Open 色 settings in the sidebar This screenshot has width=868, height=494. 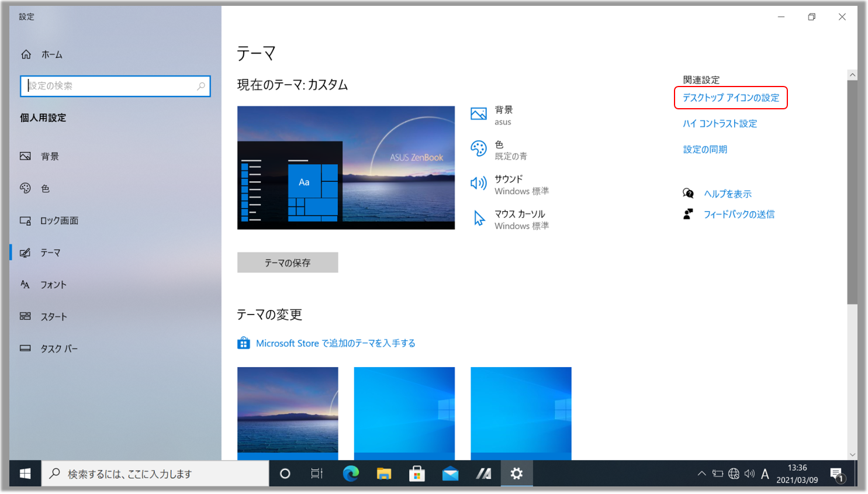[45, 188]
